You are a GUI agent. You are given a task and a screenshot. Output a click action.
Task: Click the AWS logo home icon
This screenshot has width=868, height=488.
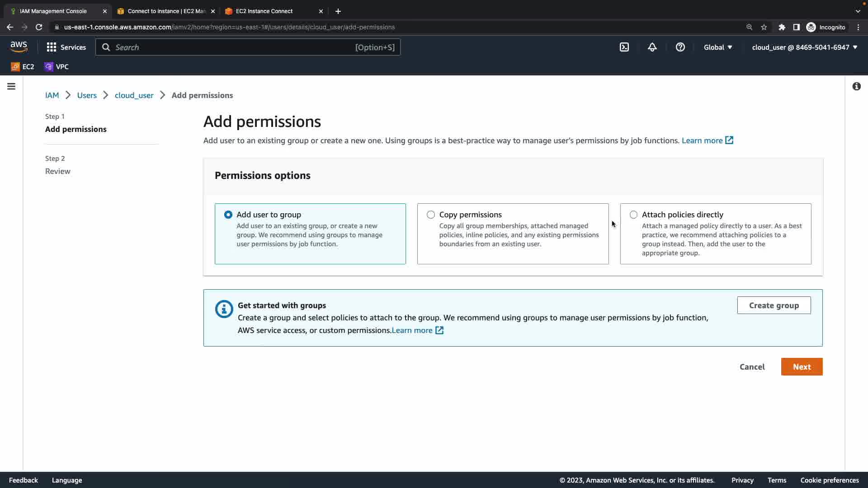pyautogui.click(x=19, y=47)
